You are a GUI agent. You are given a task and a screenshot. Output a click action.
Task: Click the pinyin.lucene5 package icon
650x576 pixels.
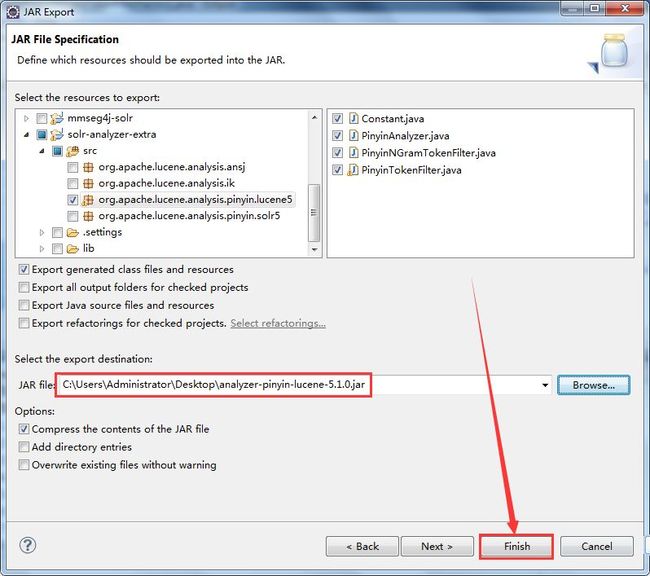coord(87,200)
